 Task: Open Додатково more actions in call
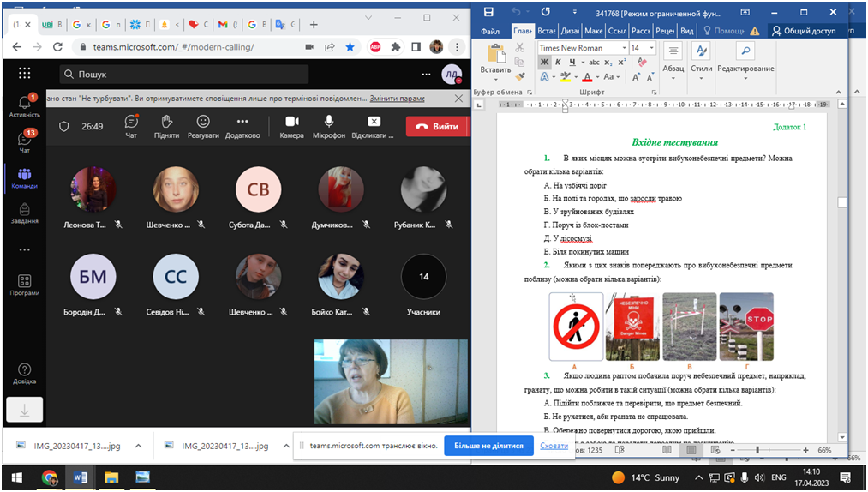click(242, 126)
